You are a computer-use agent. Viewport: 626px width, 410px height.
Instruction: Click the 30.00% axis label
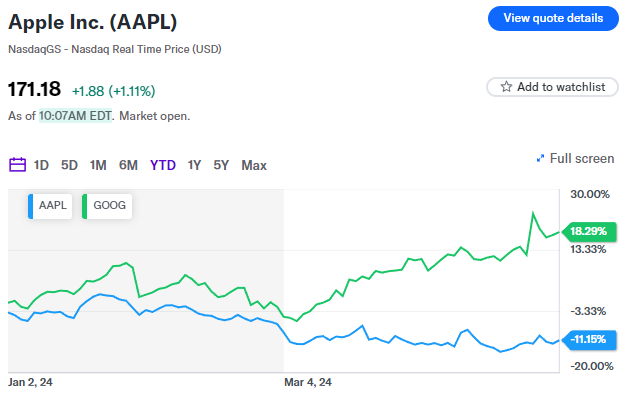point(590,194)
